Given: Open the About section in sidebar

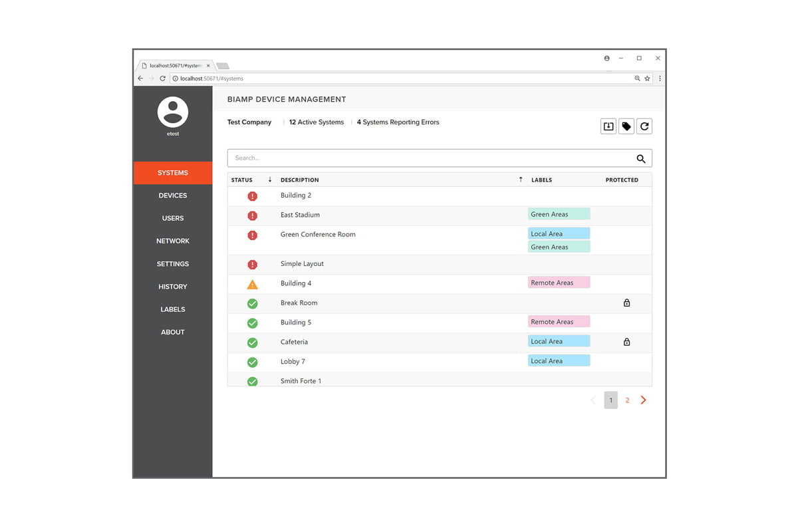Looking at the screenshot, I should pos(173,332).
